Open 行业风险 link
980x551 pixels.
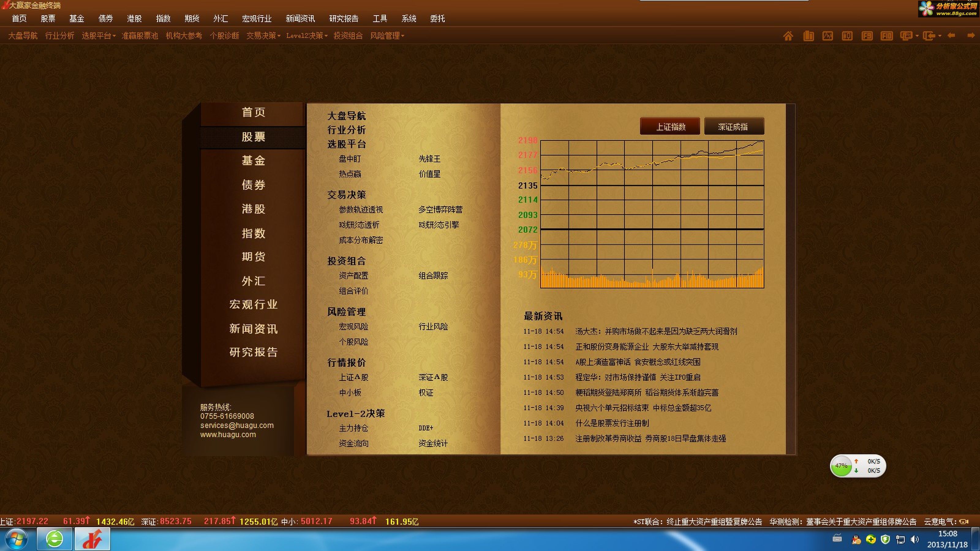tap(433, 327)
